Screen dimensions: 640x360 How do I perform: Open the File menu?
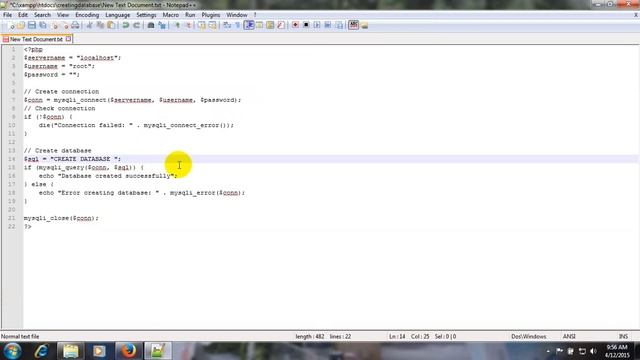click(x=7, y=15)
